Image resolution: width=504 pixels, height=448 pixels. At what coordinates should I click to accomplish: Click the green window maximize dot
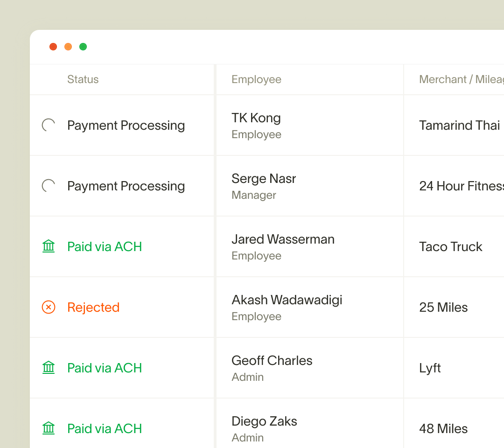tap(83, 47)
